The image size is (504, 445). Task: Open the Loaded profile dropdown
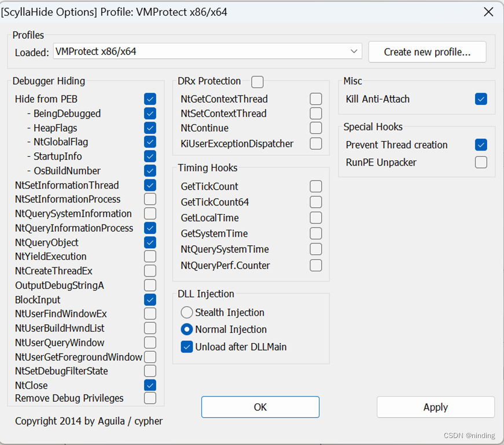click(x=208, y=52)
